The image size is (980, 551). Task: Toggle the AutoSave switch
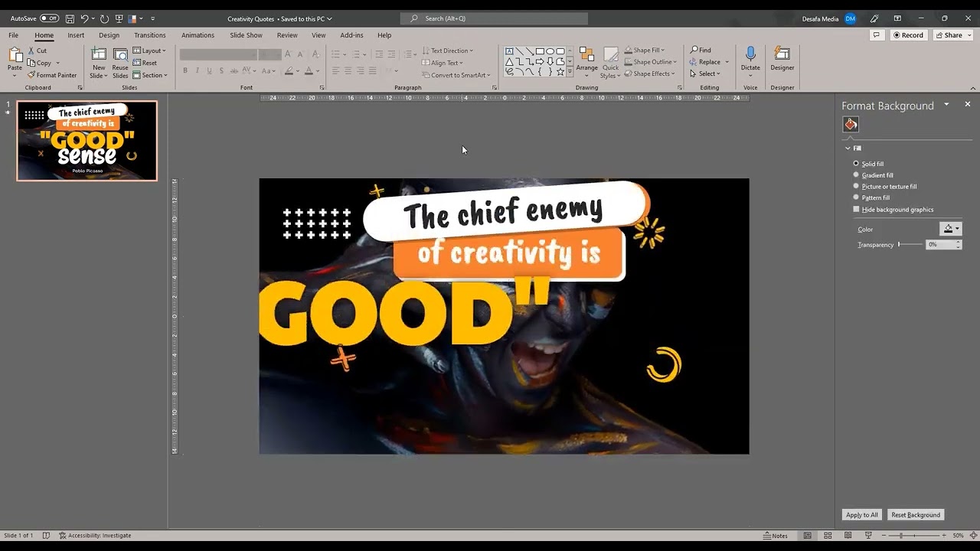click(49, 18)
